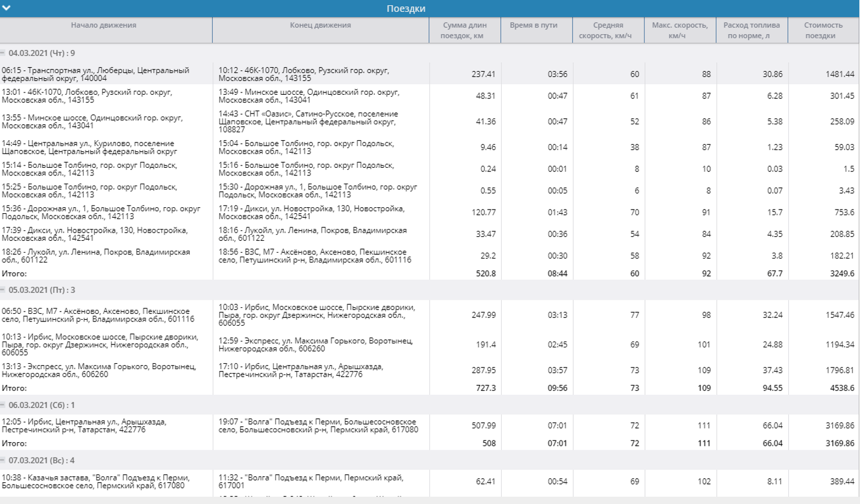Click average speed 77 in 06:50 row
The height and width of the screenshot is (504, 860).
pos(634,315)
